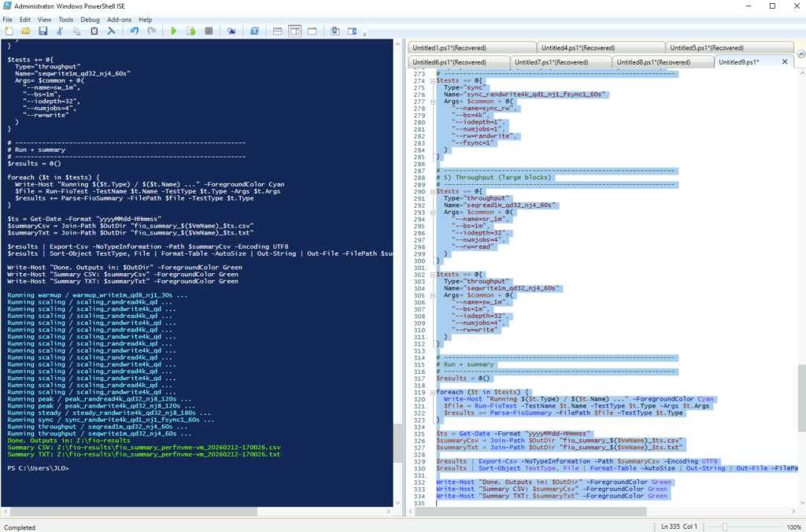Click the Open Script folder icon
The height and width of the screenshot is (532, 806).
tap(26, 31)
